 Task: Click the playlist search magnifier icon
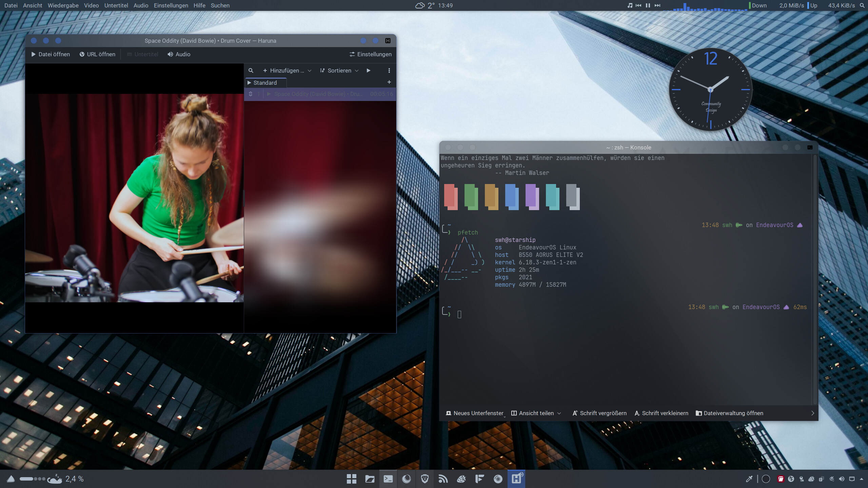coord(251,70)
